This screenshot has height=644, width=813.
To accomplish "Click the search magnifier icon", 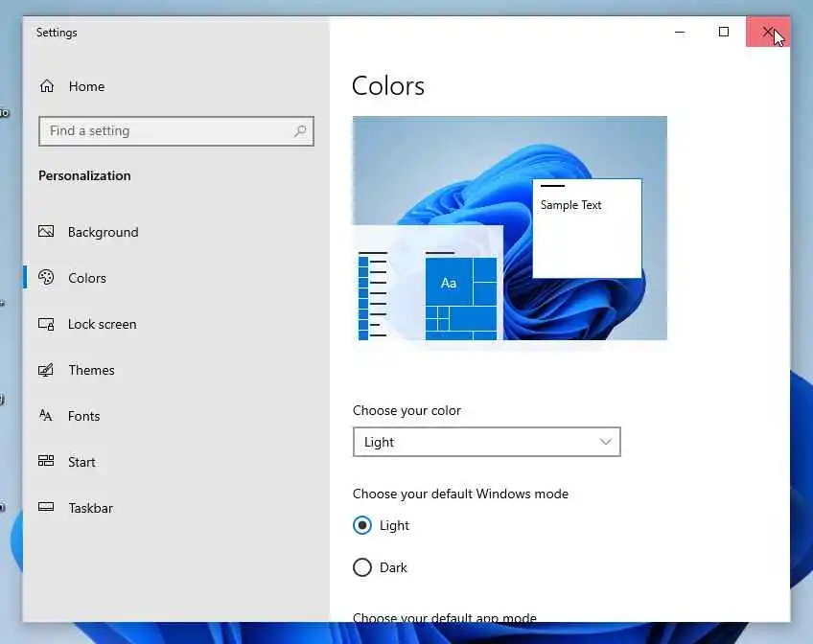I will pyautogui.click(x=300, y=131).
